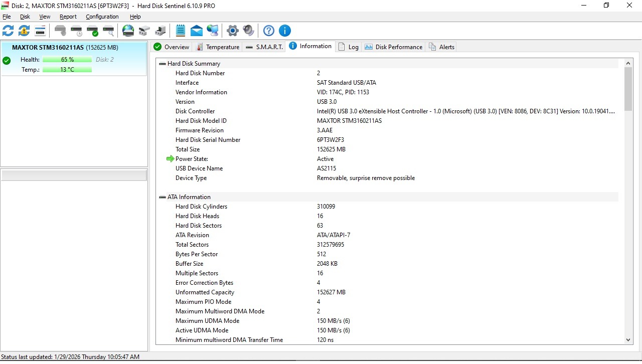
Task: Switch to the S.M.A.R.T. tab
Action: 264,47
